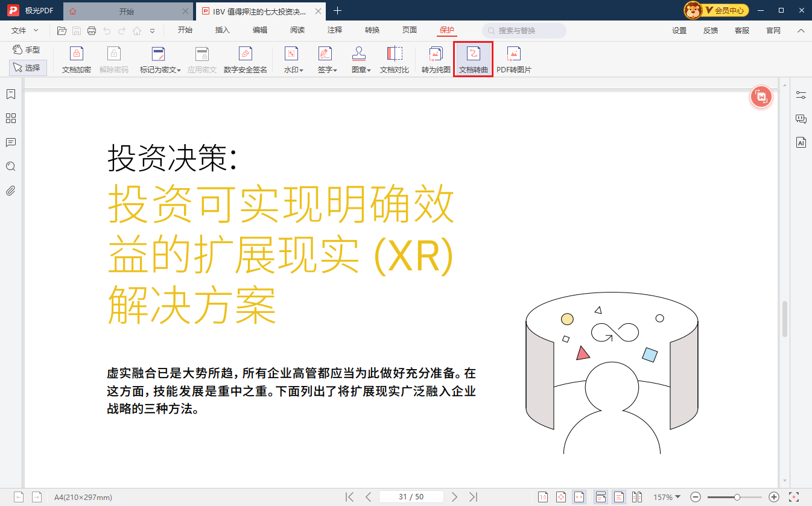This screenshot has height=506, width=812.
Task: Click the zoom slider handle
Action: [737, 497]
